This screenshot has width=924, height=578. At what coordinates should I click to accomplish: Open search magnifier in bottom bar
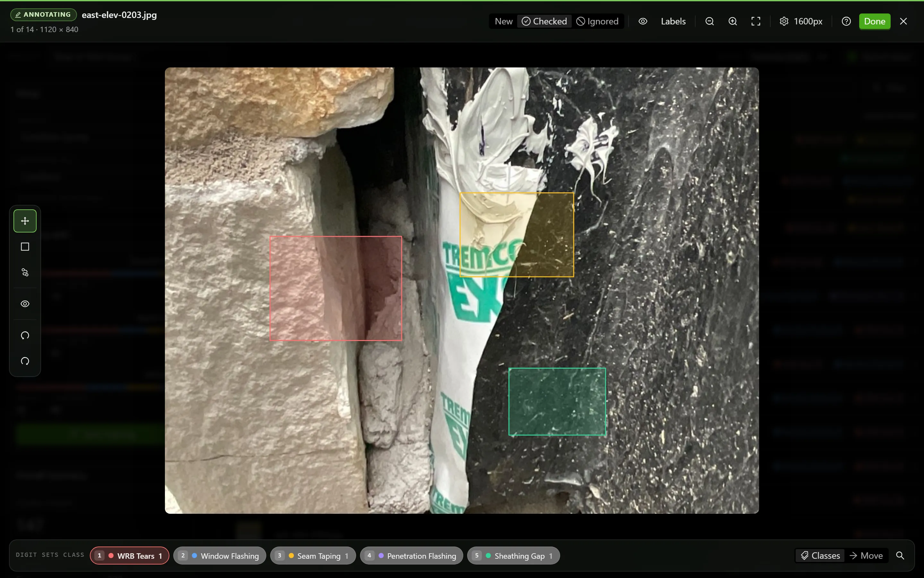900,556
